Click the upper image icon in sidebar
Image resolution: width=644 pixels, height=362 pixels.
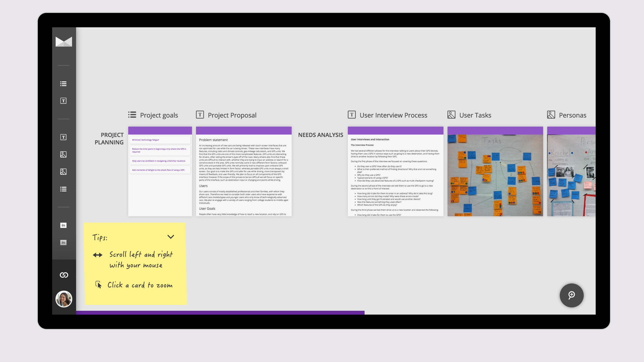tap(63, 154)
